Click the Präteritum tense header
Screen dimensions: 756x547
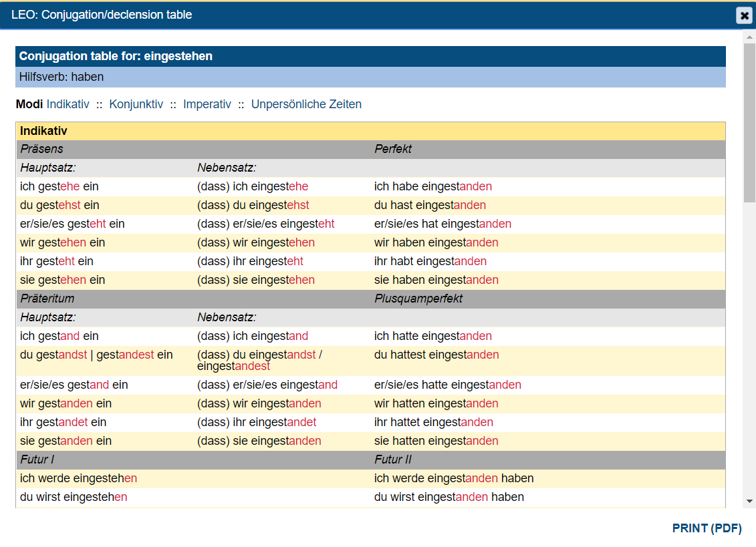tap(47, 299)
